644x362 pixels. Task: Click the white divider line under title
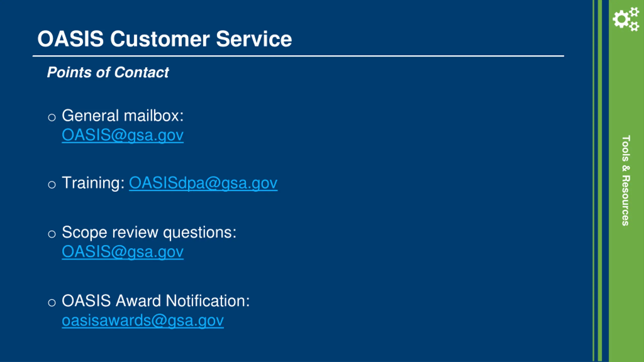tap(298, 56)
